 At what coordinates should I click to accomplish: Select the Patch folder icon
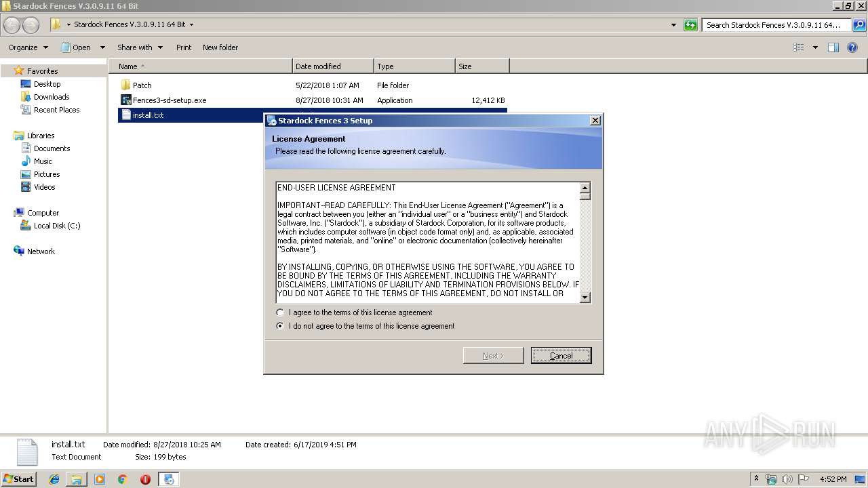click(125, 85)
